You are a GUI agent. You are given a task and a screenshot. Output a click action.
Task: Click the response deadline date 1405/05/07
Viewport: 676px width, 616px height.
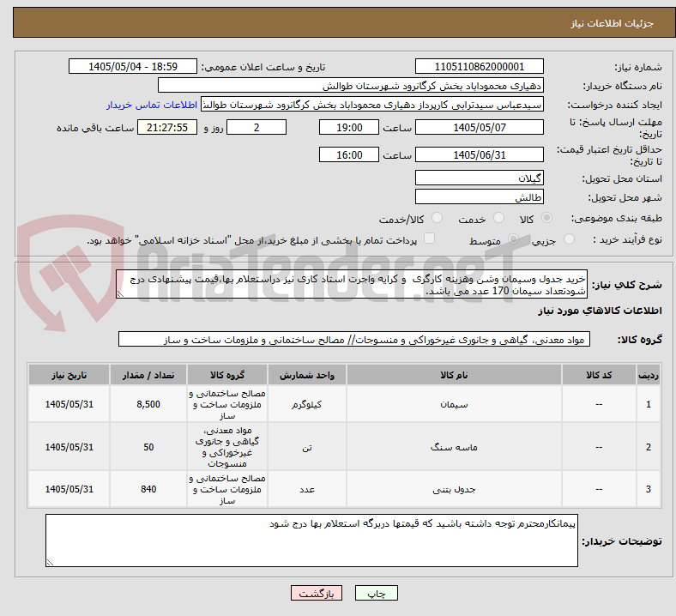tap(479, 127)
